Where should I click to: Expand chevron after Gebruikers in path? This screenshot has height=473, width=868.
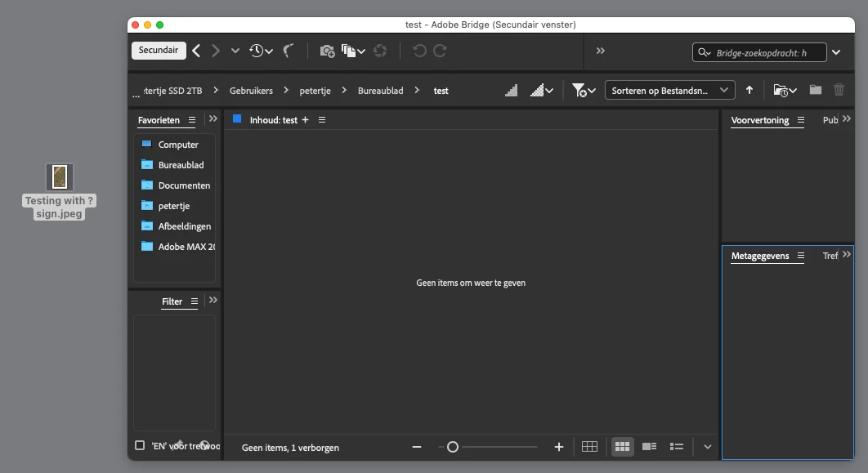click(x=286, y=90)
